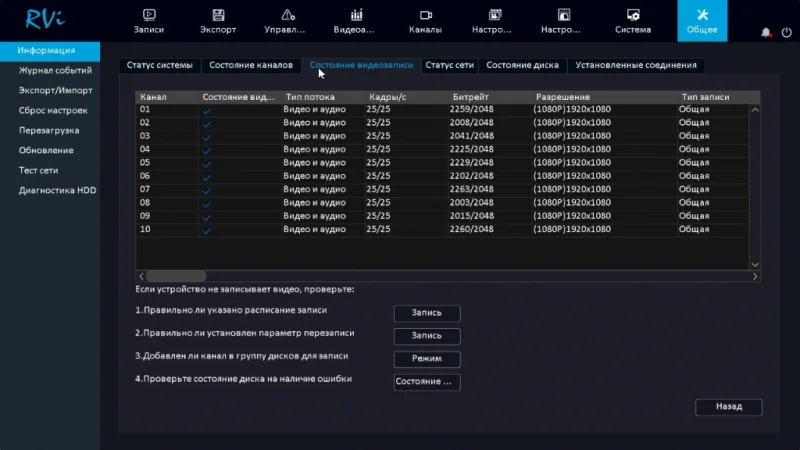Switch to the Состояние диска tab
This screenshot has width=800, height=450.
tap(522, 65)
